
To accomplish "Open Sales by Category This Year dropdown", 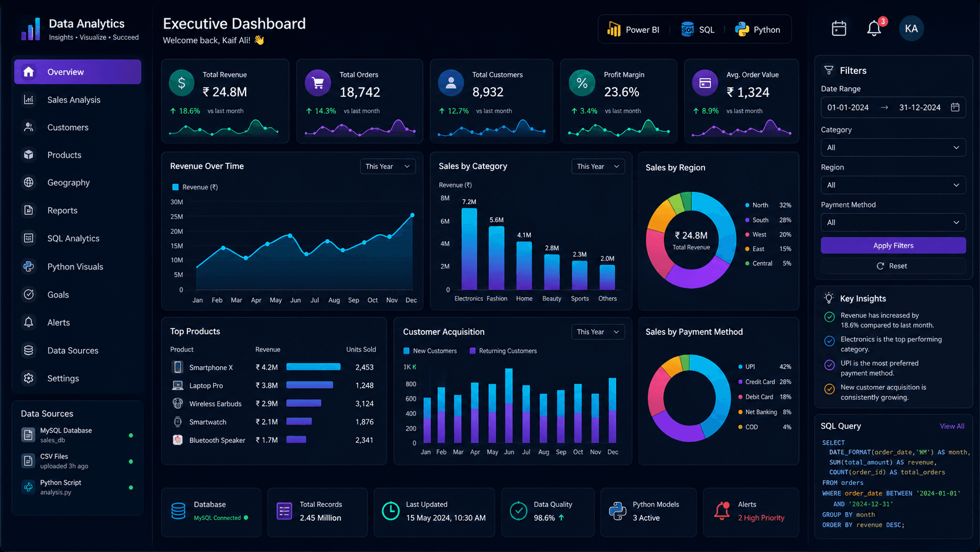I will pyautogui.click(x=598, y=167).
